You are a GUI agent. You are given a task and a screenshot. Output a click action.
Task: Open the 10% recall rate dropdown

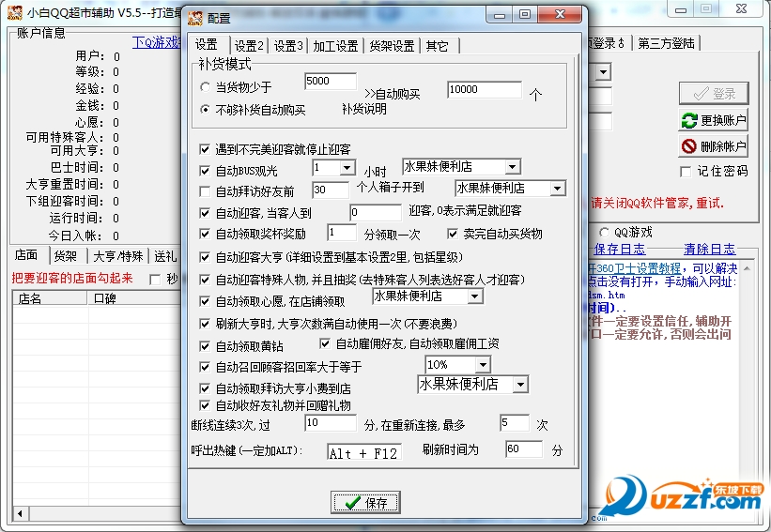(x=483, y=365)
